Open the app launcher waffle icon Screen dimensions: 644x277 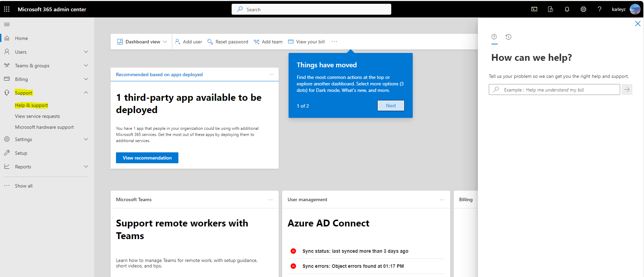[x=7, y=9]
